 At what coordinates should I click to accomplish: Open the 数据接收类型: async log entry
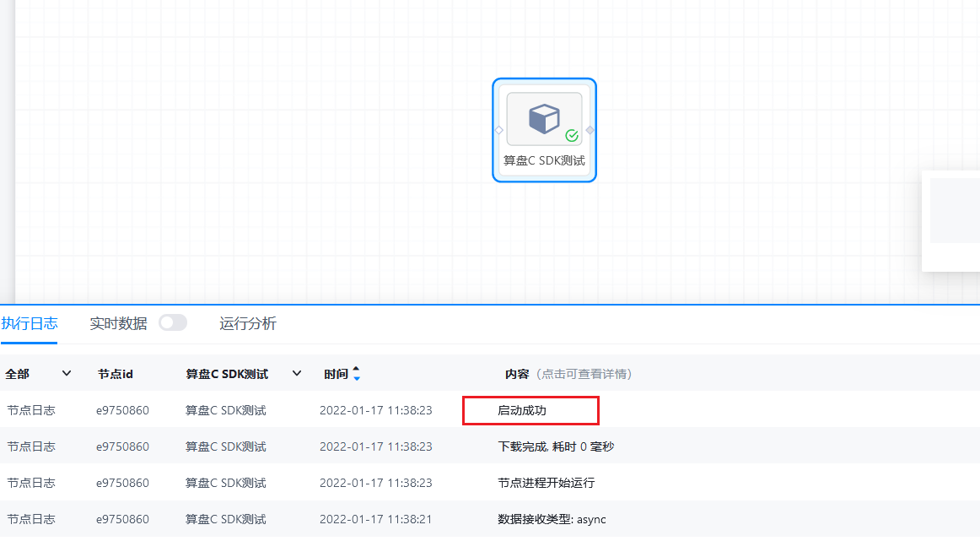click(552, 519)
